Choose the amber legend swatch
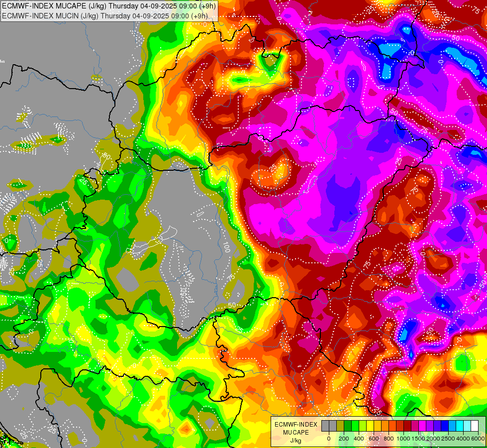The image size is (487, 448). [x=378, y=426]
